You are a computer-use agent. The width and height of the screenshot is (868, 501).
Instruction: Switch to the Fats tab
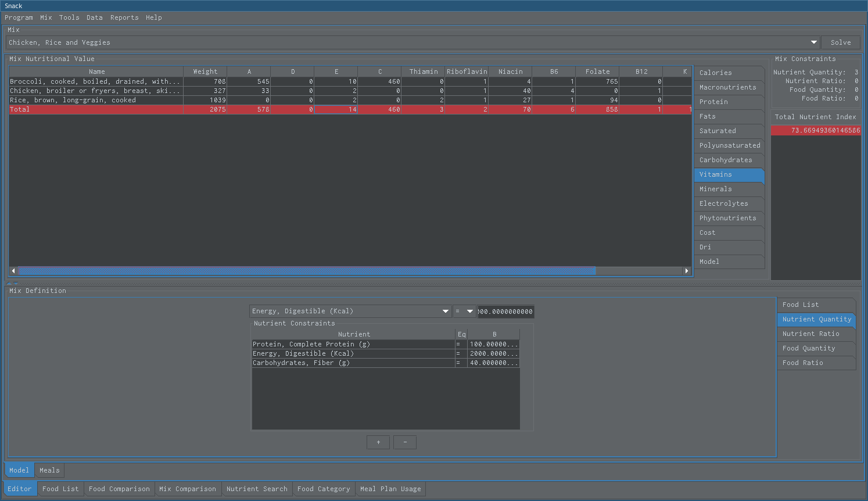tap(729, 116)
